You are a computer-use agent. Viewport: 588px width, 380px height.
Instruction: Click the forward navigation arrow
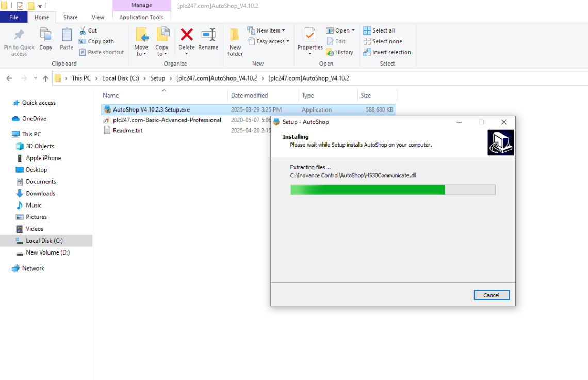click(24, 78)
